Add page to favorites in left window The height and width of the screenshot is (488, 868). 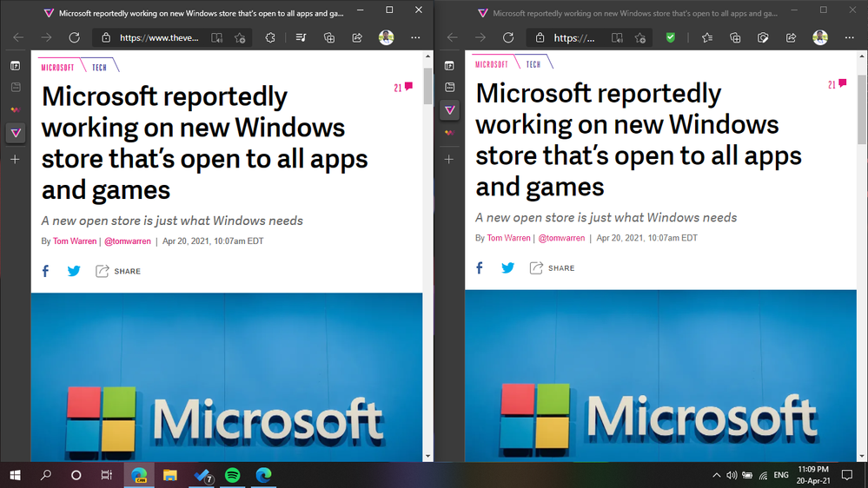(240, 37)
